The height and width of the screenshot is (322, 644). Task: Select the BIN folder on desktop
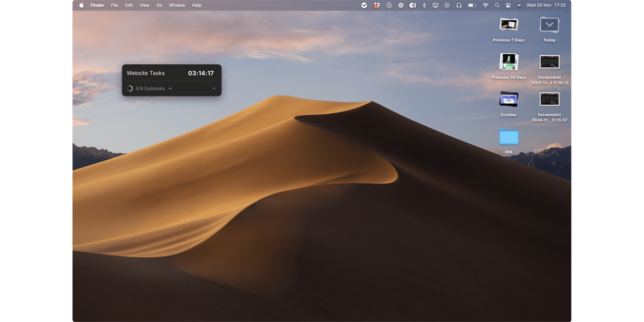pos(508,138)
